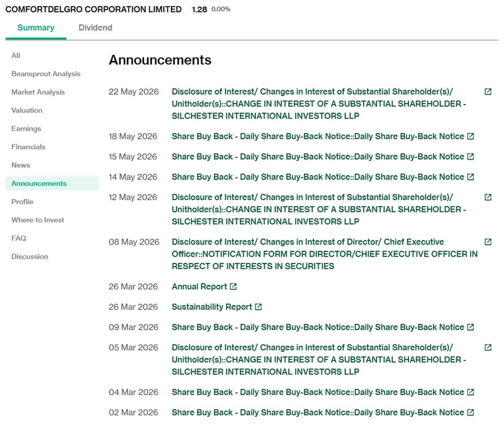Open Profile section in sidebar
This screenshot has width=504, height=426.
[22, 202]
